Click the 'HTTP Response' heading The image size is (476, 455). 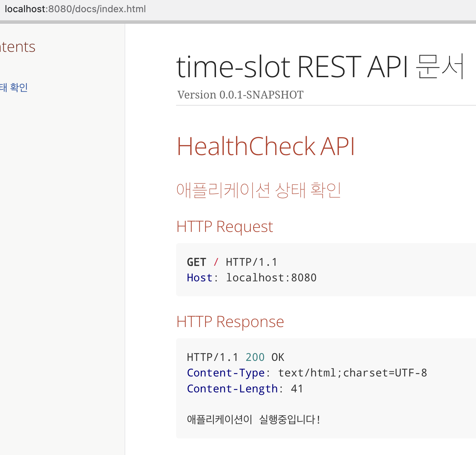(230, 322)
